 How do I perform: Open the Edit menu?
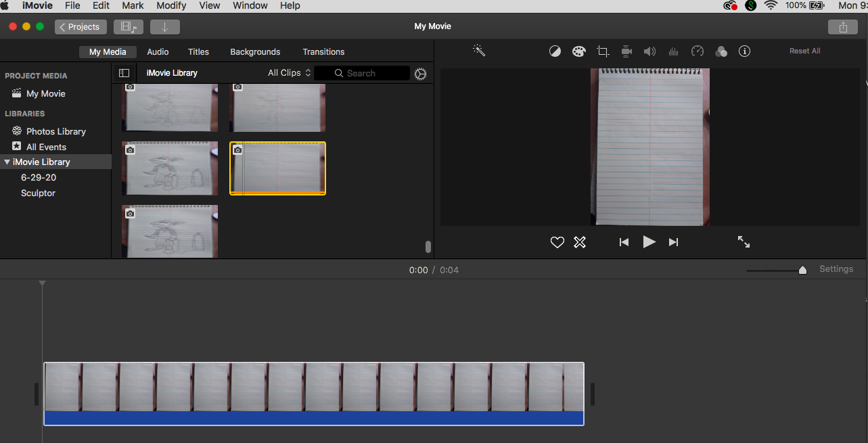101,5
